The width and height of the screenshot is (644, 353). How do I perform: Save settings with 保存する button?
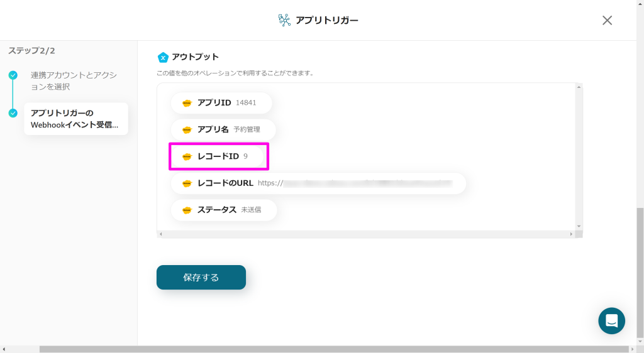tap(201, 278)
